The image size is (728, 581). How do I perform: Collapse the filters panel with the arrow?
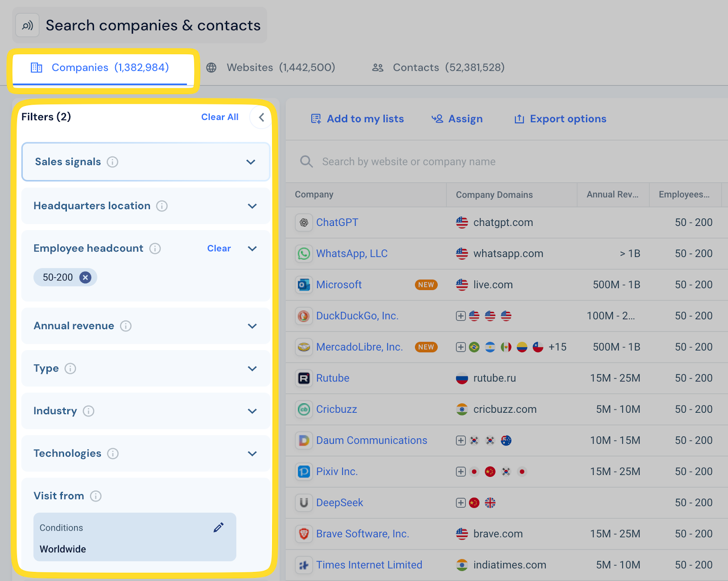click(x=261, y=117)
